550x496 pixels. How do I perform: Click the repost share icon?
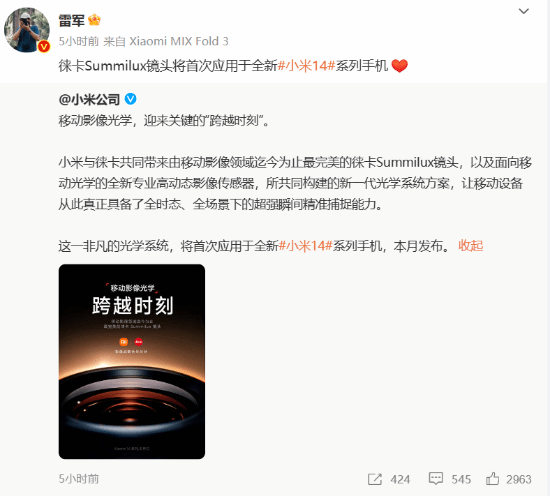[x=375, y=479]
